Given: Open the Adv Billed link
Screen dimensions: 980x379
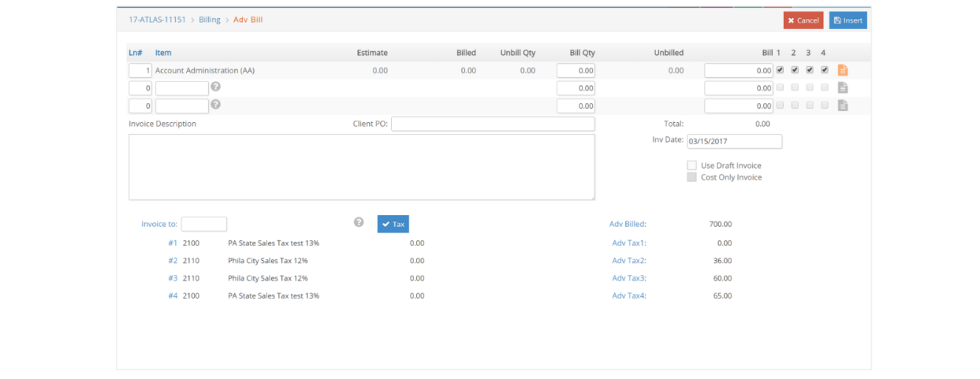Looking at the screenshot, I should pos(628,224).
